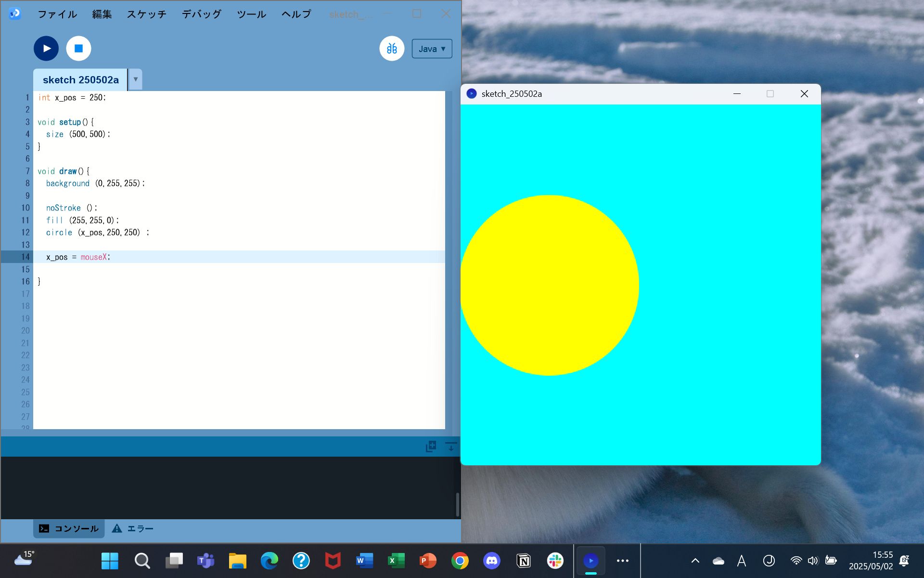Launch PowerPoint from the taskbar
This screenshot has width=924, height=578.
[428, 561]
